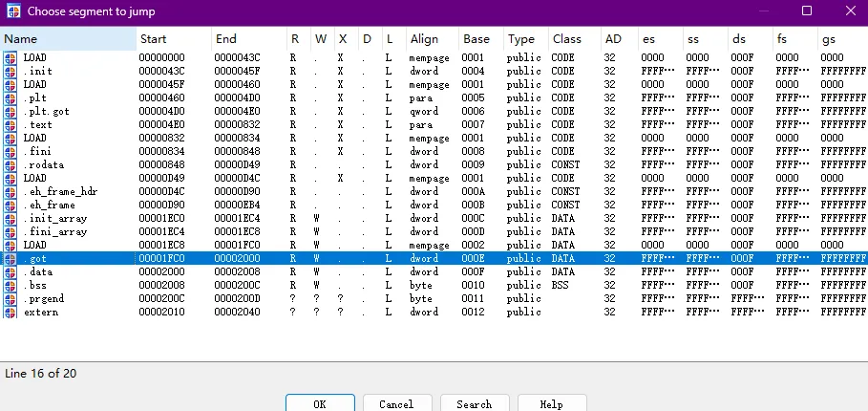Click the ds column header
The width and height of the screenshot is (868, 411).
[x=751, y=39]
